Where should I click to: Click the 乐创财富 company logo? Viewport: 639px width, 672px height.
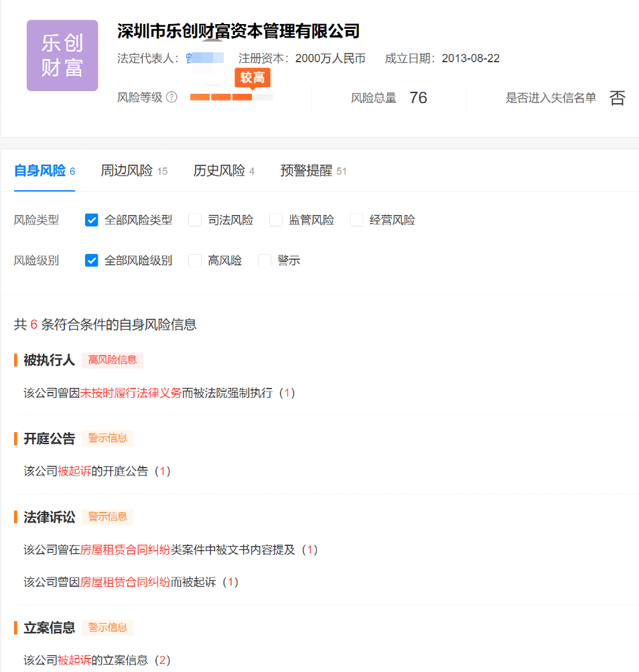[x=62, y=56]
